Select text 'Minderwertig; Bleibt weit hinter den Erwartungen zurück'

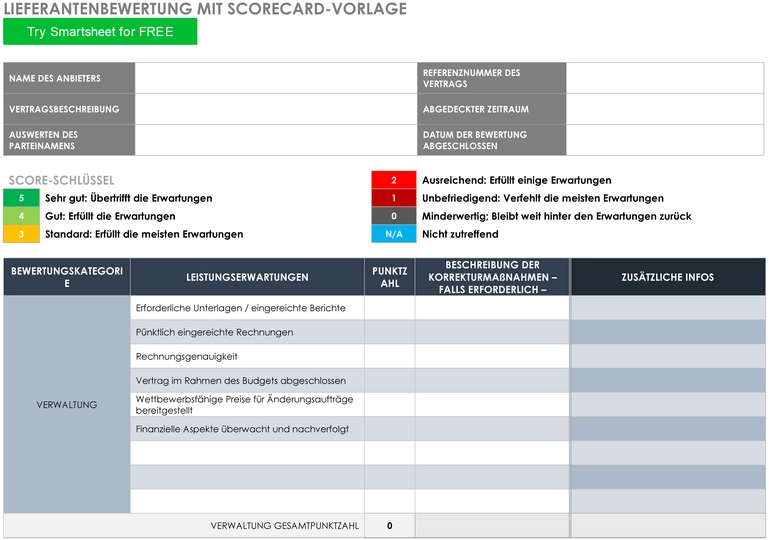(557, 216)
